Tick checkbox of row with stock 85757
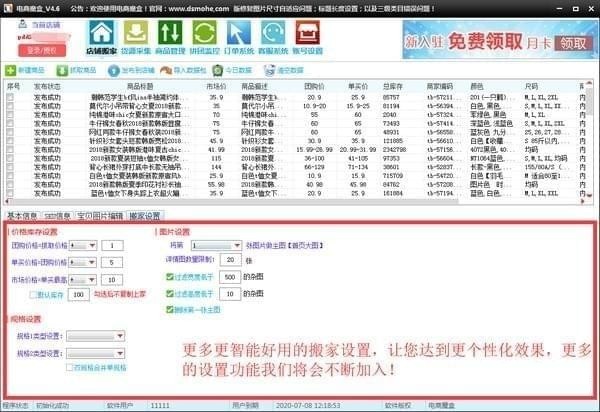 (10, 97)
